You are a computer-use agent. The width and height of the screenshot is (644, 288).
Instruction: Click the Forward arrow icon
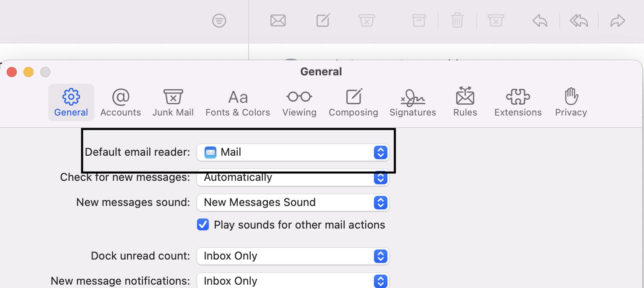(618, 21)
